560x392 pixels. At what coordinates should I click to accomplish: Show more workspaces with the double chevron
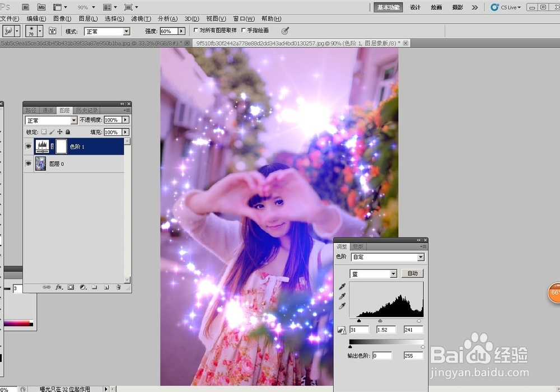[x=475, y=7]
